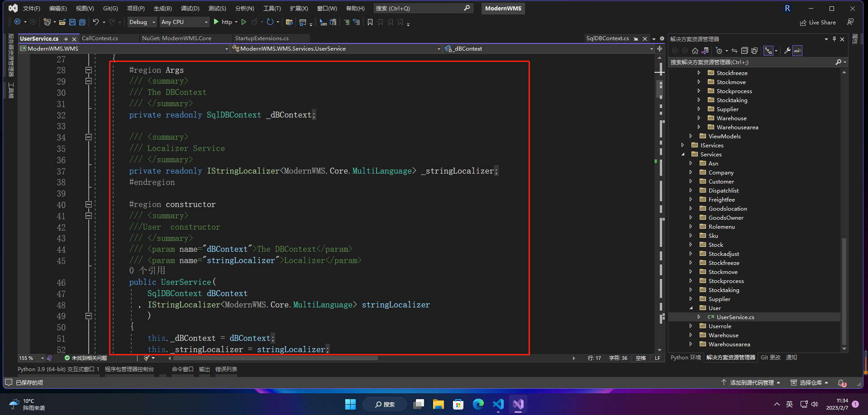Click the New Project toolbar icon
The width and height of the screenshot is (868, 415).
point(47,22)
